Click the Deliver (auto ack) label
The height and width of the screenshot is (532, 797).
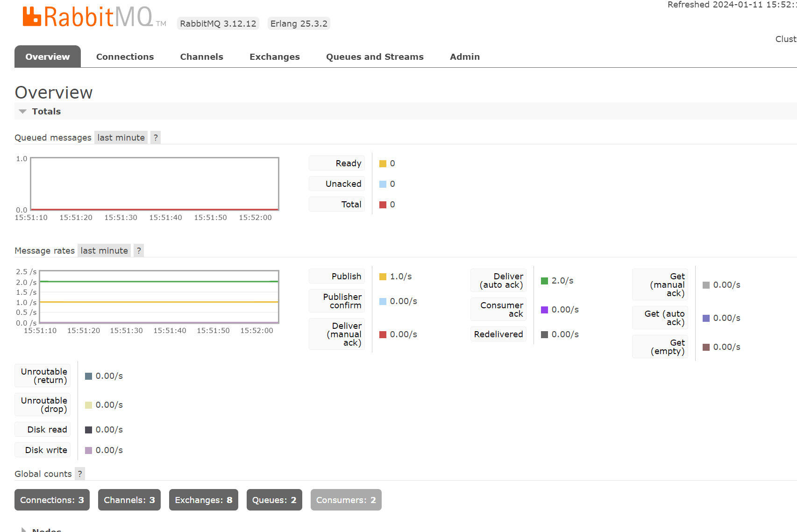[x=498, y=281]
